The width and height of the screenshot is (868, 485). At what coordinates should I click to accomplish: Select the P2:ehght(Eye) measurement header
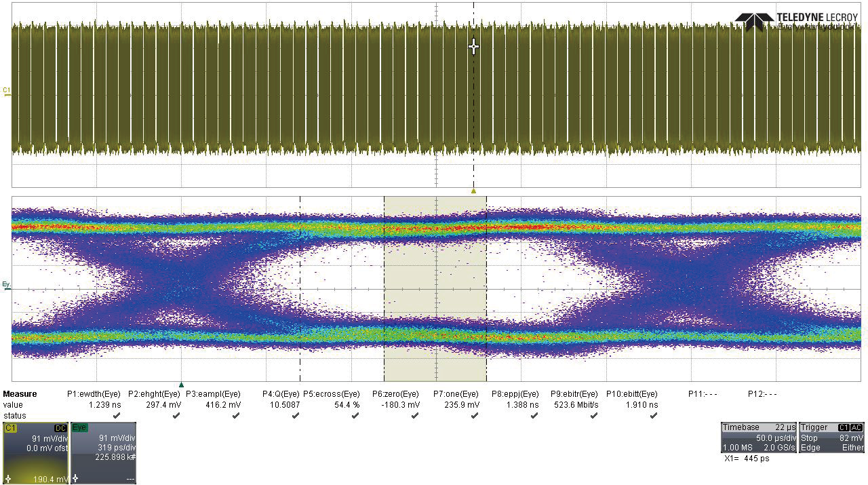coord(154,394)
